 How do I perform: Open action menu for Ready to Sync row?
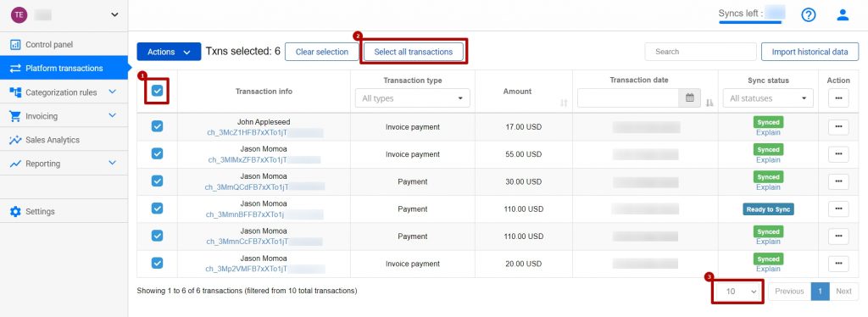point(838,209)
